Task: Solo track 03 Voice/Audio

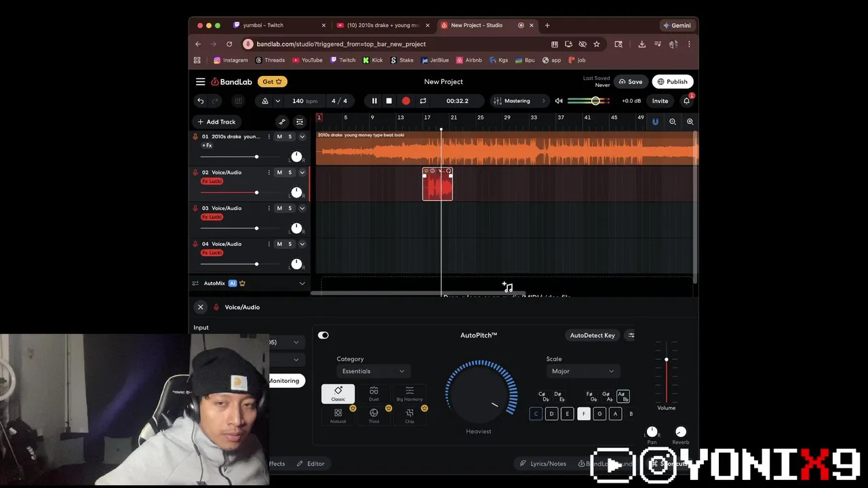Action: 290,208
